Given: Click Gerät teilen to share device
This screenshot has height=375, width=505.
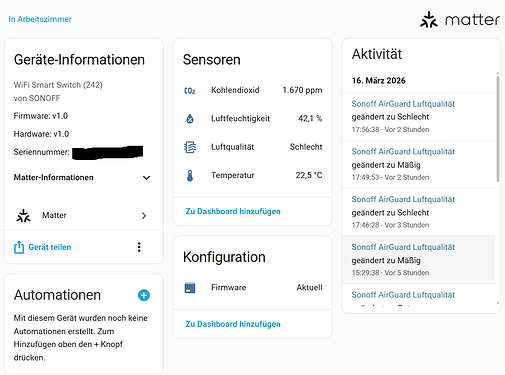Looking at the screenshot, I should pyautogui.click(x=50, y=247).
